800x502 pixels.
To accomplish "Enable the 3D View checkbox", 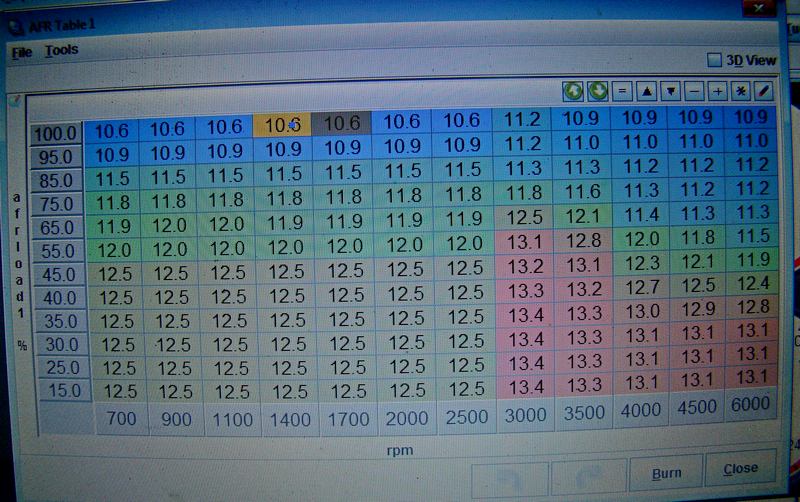I will pos(714,60).
